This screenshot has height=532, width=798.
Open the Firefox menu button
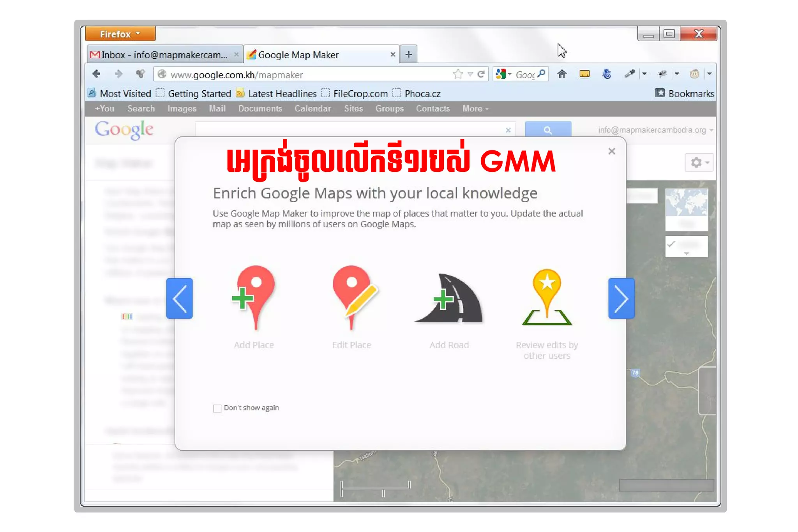tap(120, 34)
